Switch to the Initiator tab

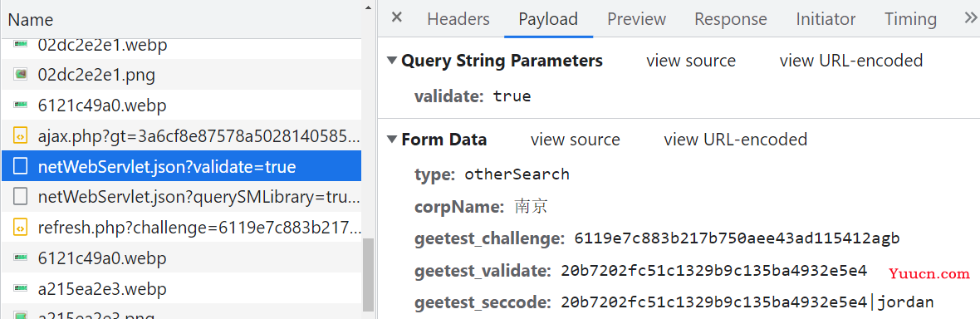click(826, 19)
